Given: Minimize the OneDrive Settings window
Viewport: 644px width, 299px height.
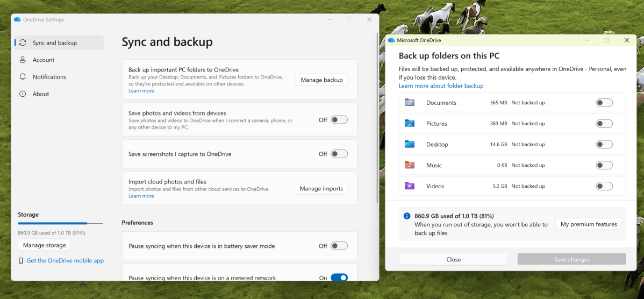Looking at the screenshot, I should (330, 19).
